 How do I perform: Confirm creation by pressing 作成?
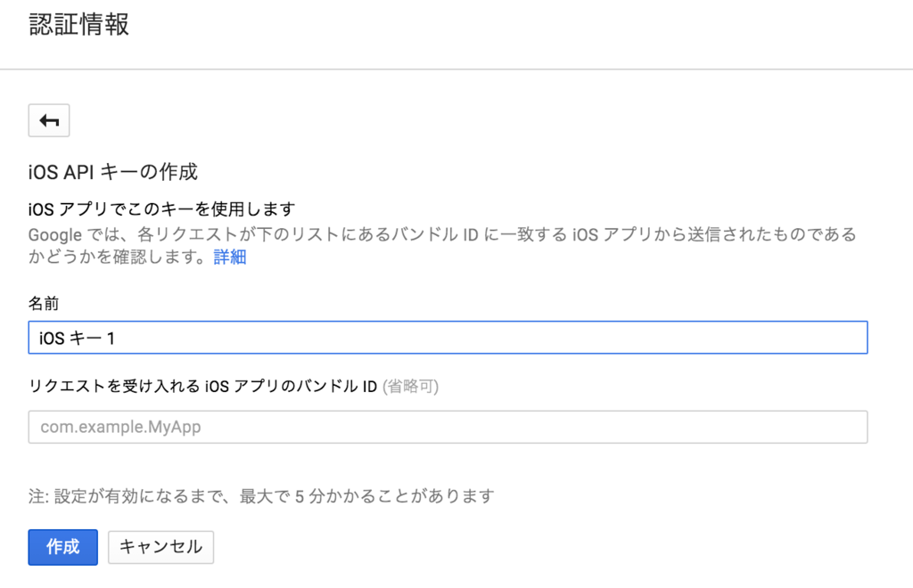[x=62, y=547]
